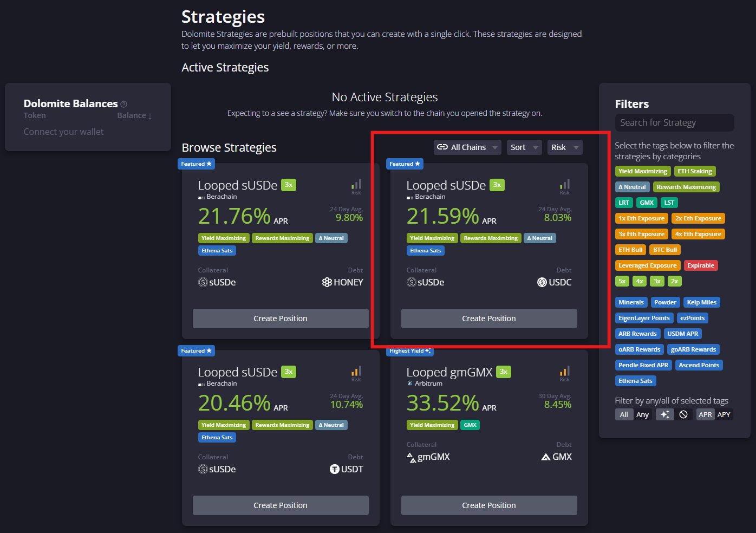Click the gmGMX collateral token icon
756x533 pixels.
[x=411, y=457]
